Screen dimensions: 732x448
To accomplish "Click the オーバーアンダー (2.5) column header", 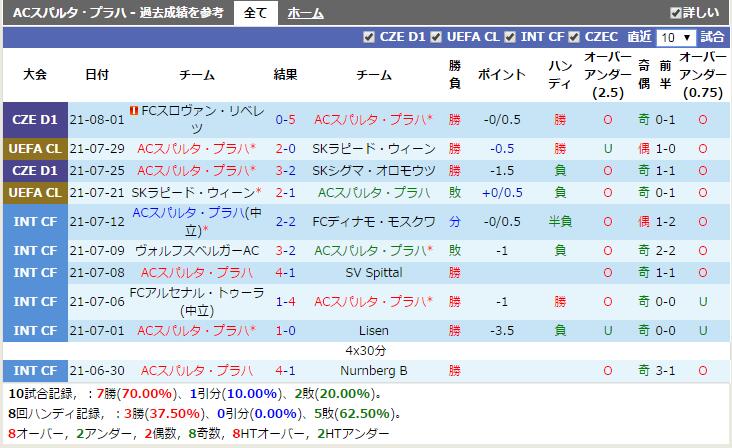I will coord(607,75).
